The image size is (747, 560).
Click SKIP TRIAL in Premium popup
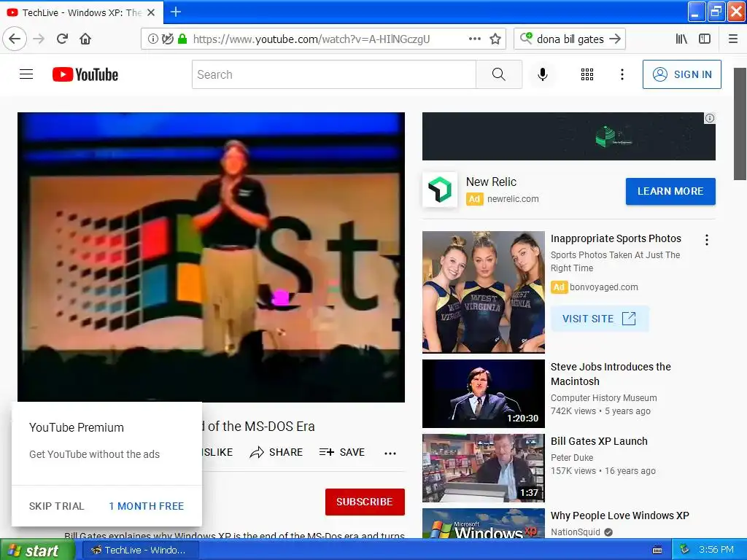pyautogui.click(x=56, y=506)
